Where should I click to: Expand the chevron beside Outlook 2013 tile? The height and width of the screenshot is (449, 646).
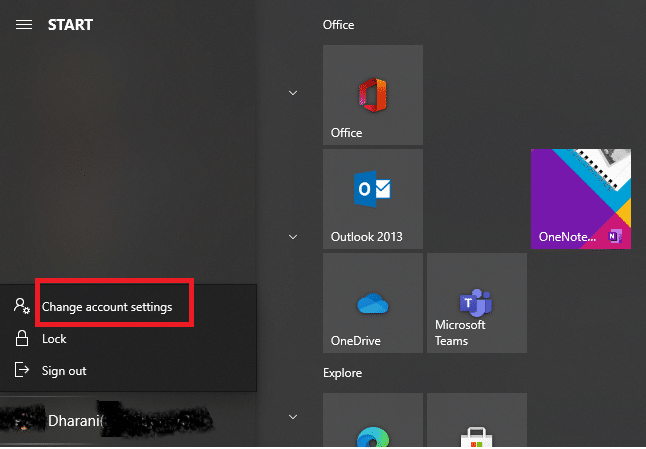click(x=293, y=237)
